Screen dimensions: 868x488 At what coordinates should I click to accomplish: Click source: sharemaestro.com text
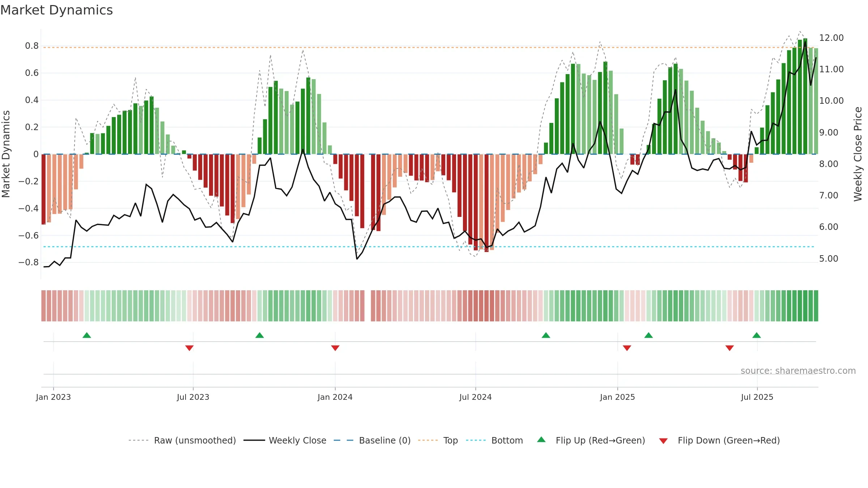click(798, 371)
